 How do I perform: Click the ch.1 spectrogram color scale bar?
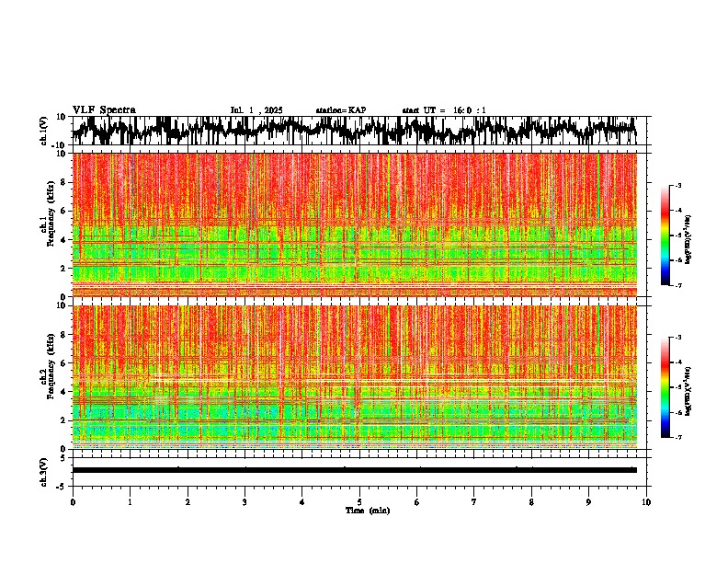click(665, 236)
